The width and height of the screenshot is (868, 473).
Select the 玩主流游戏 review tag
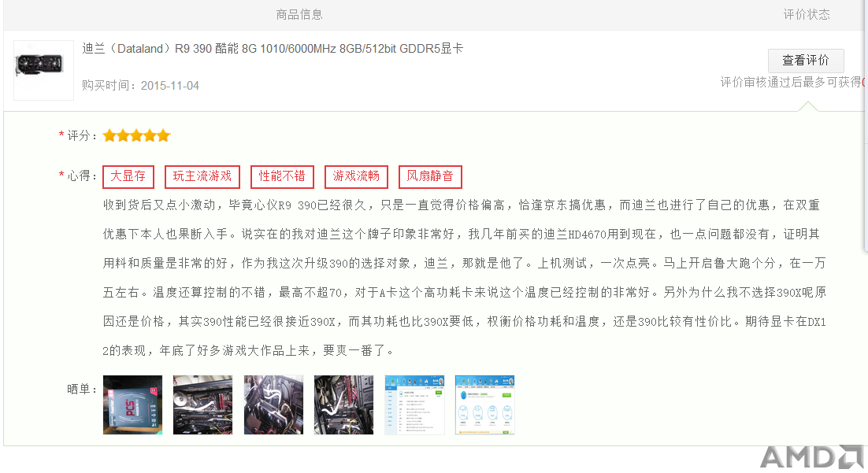(202, 176)
